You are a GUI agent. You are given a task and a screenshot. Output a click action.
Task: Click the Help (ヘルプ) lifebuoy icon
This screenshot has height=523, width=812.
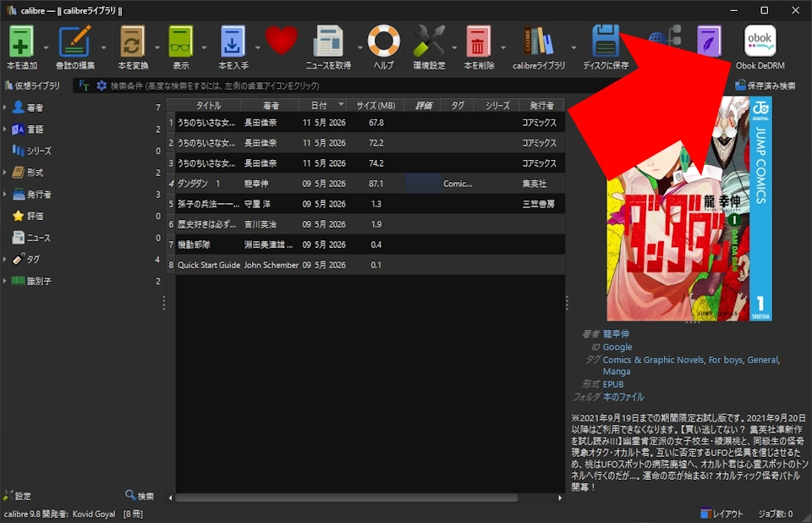[384, 41]
